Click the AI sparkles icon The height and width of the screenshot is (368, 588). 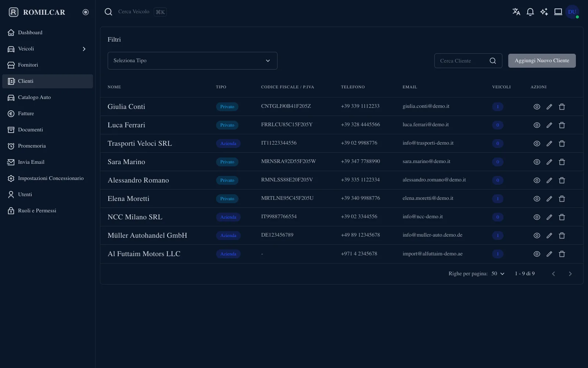544,12
